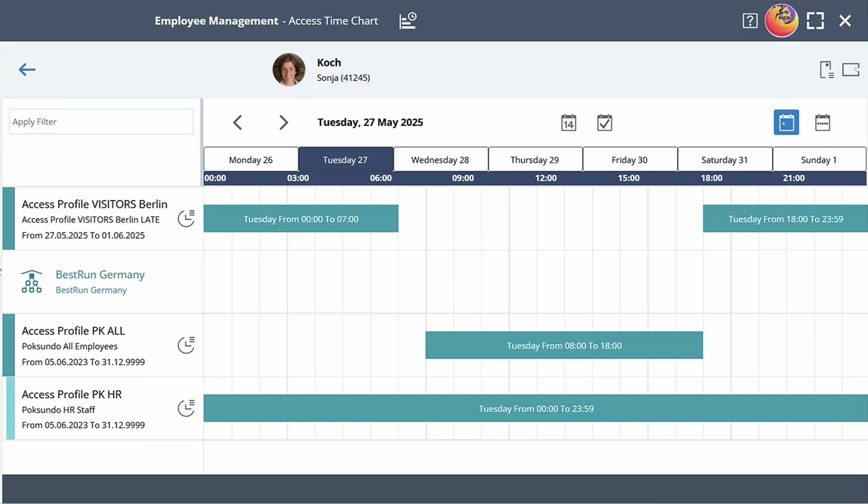The width and height of the screenshot is (868, 504).
Task: Click the Tuesday, 27 May 2025 date heading
Action: tap(370, 122)
